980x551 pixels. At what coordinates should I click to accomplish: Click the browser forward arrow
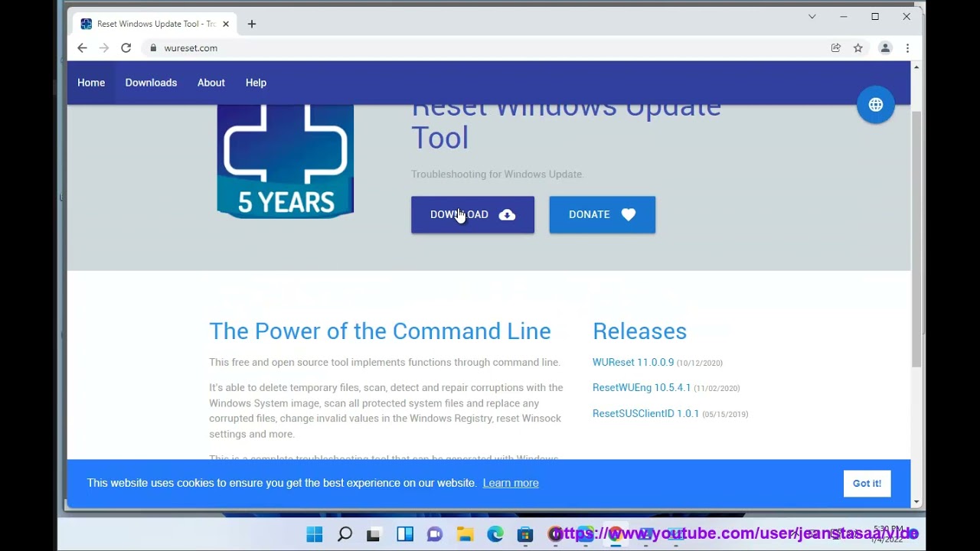pos(104,48)
